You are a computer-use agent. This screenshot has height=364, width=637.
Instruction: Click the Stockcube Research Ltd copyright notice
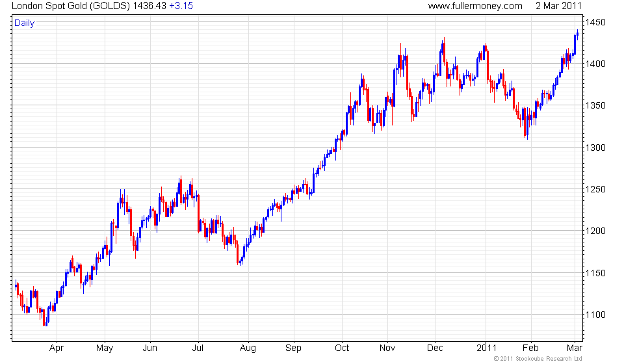pyautogui.click(x=538, y=359)
